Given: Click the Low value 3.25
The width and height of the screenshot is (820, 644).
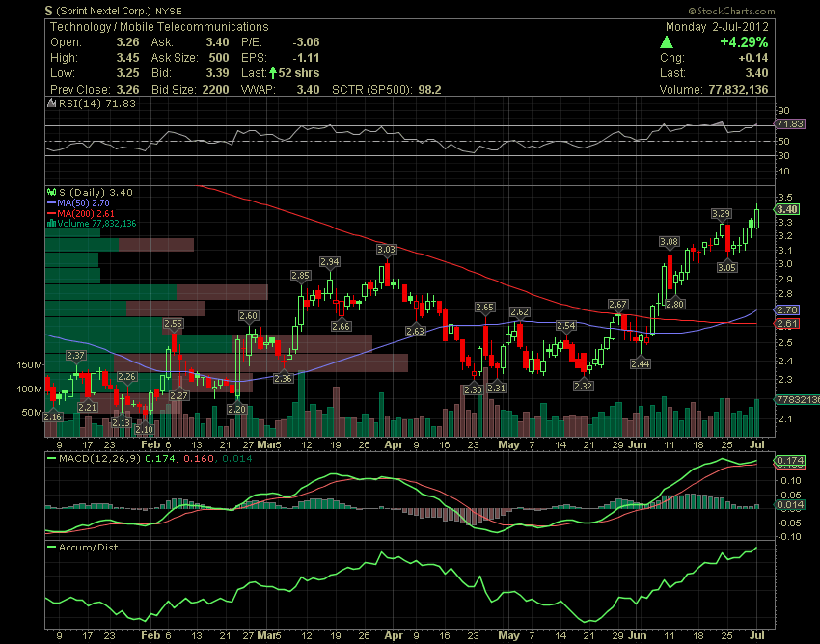Looking at the screenshot, I should click(x=127, y=72).
